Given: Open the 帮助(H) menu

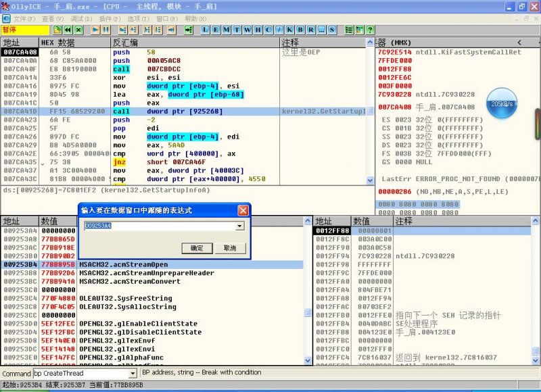Looking at the screenshot, I should coord(195,19).
